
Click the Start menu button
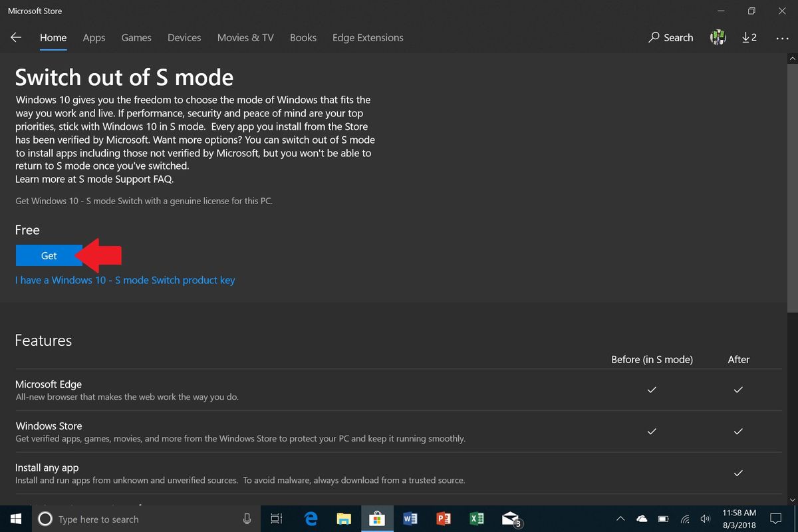(x=15, y=519)
